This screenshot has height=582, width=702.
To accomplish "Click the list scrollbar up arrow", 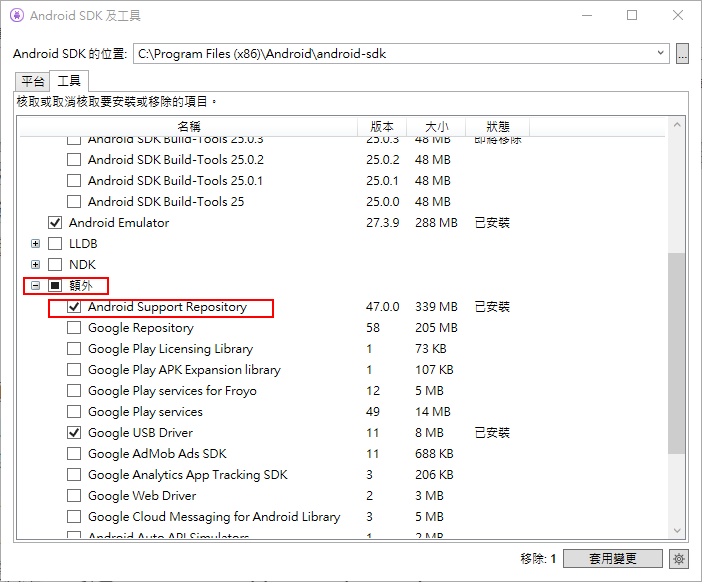I will point(676,125).
